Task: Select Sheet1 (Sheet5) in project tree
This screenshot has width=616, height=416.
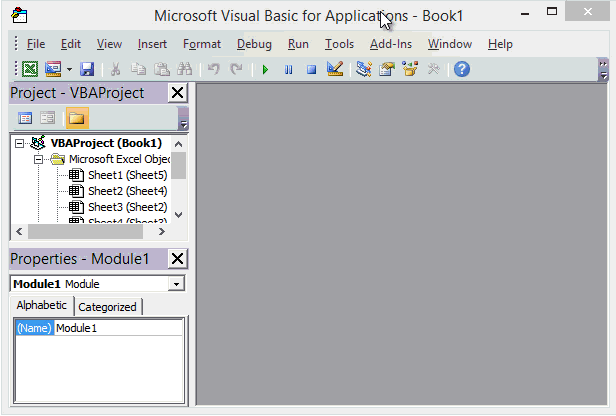Action: (x=128, y=175)
